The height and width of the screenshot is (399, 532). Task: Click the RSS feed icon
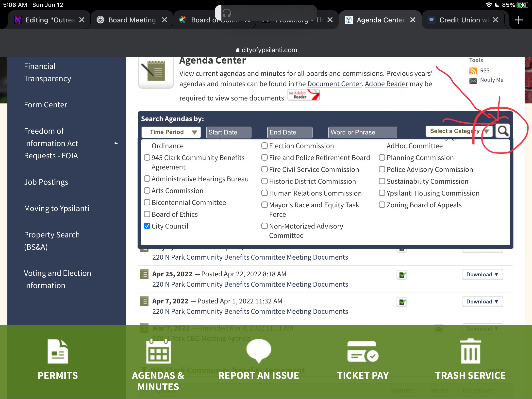pyautogui.click(x=473, y=71)
